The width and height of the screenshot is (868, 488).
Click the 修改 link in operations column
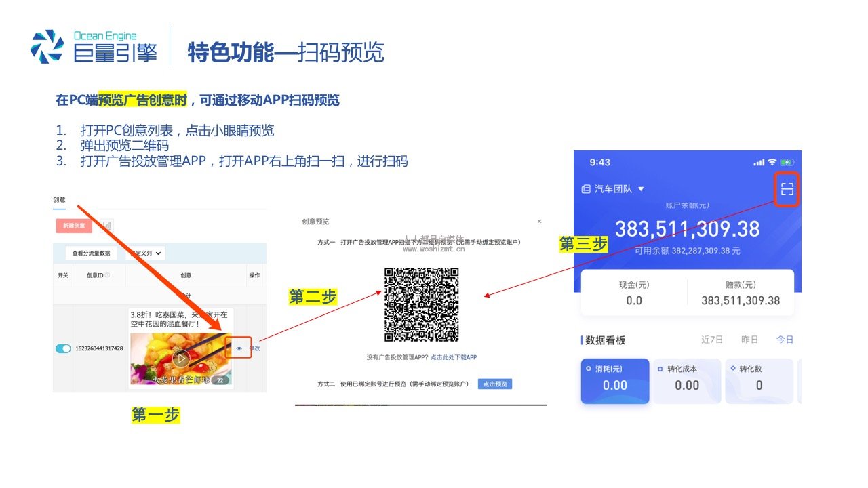254,348
